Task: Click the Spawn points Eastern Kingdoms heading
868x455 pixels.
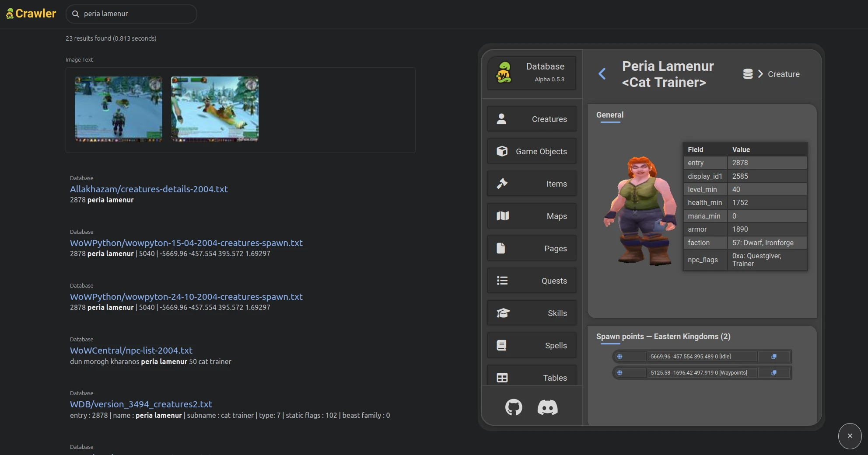Action: point(663,337)
